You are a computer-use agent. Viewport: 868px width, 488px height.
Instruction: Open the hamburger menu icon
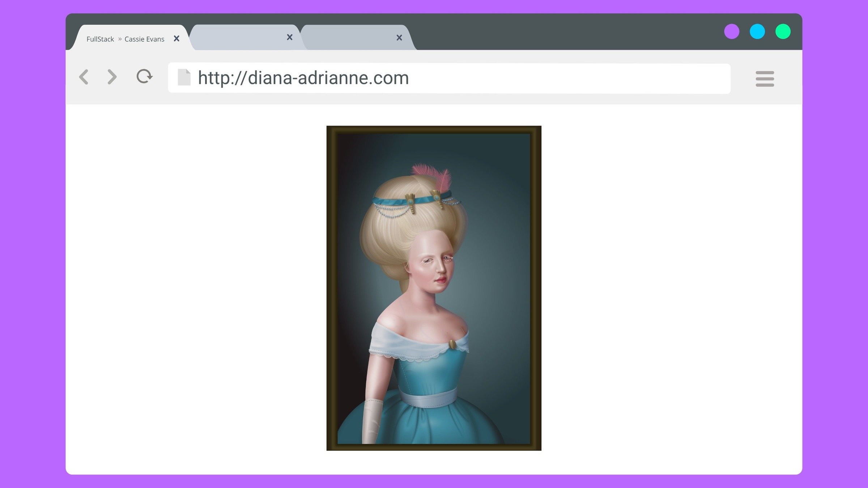[x=765, y=79]
